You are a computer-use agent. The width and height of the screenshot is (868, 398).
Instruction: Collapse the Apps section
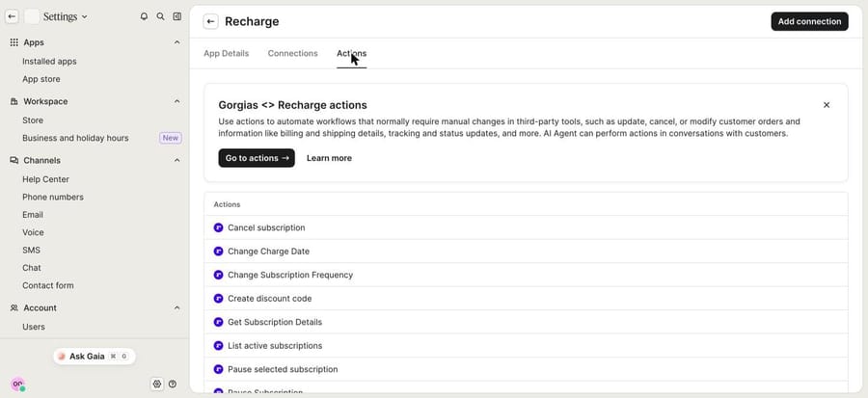tap(177, 42)
